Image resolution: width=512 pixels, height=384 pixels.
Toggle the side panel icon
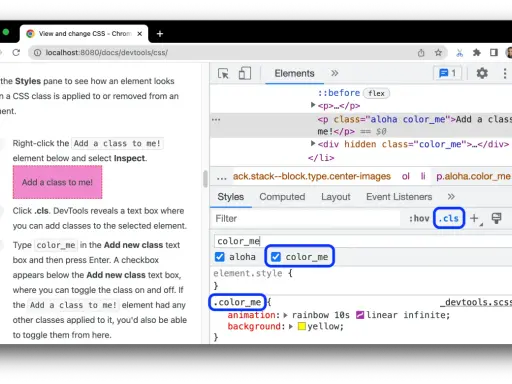pos(494,53)
